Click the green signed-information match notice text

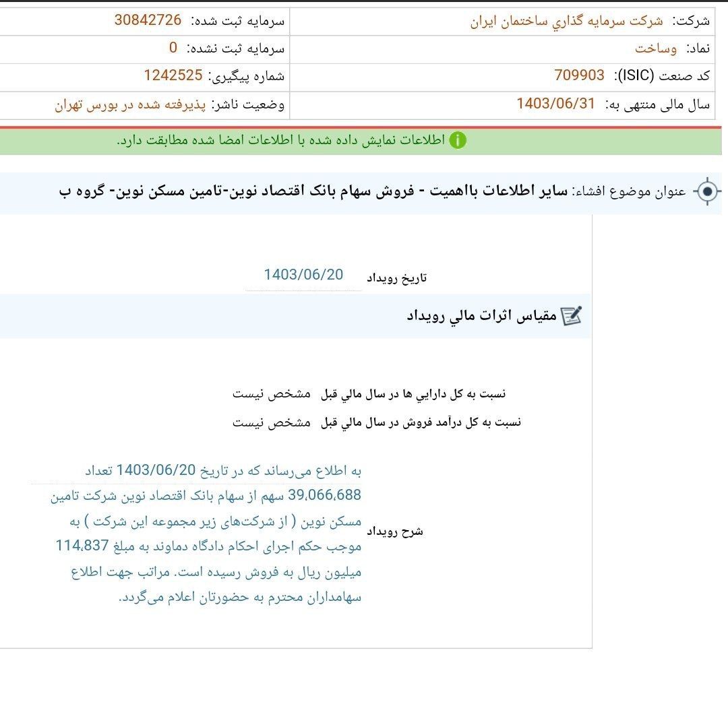[x=280, y=140]
